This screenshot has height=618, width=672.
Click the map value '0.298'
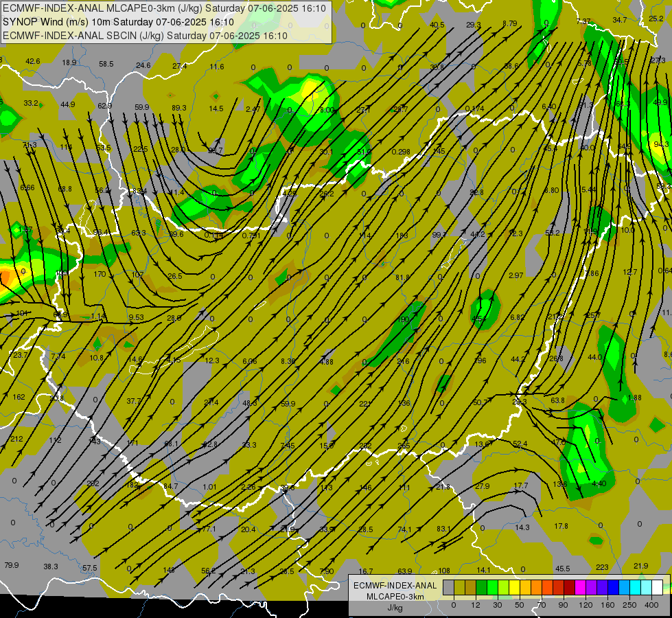[x=401, y=152]
